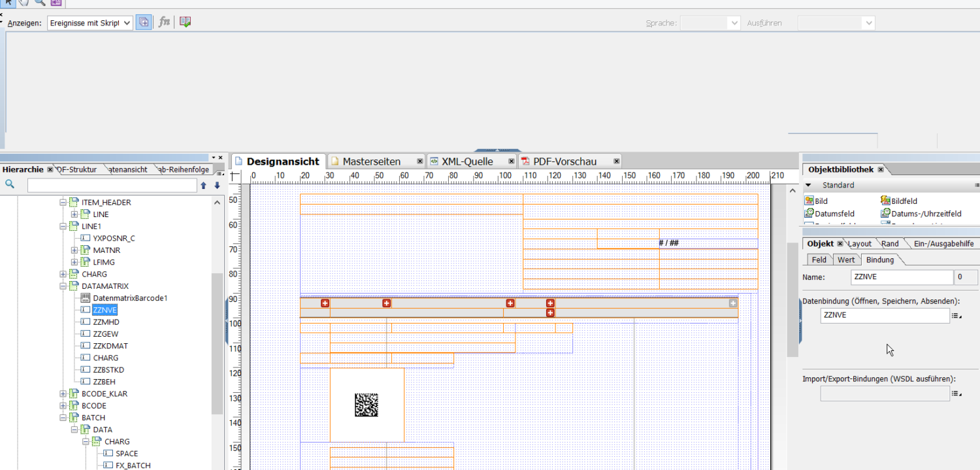This screenshot has width=980, height=470.
Task: Open the functions list via the fn icon
Action: click(x=164, y=22)
